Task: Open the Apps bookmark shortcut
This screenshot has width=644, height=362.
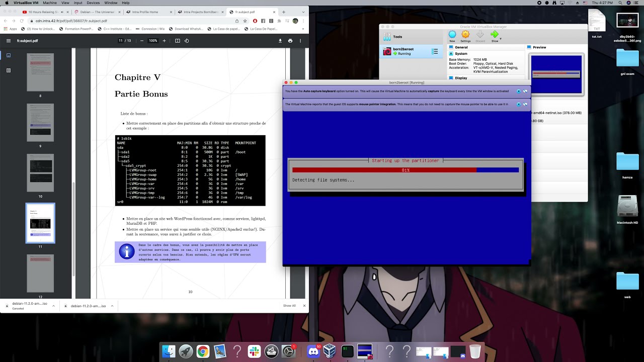Action: pyautogui.click(x=10, y=29)
